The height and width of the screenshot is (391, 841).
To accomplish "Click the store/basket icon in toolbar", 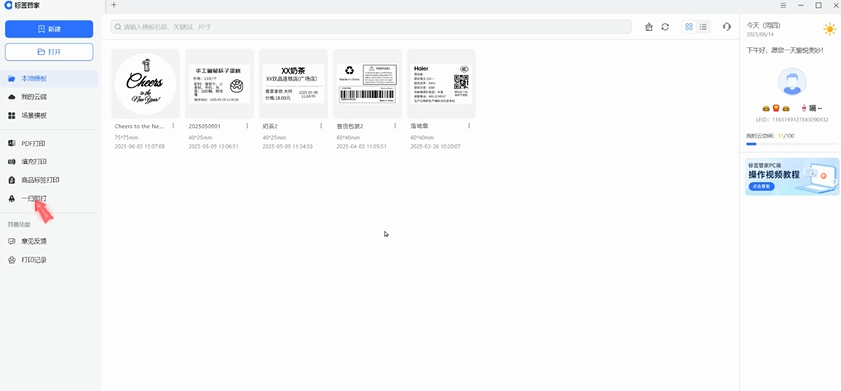I will coord(649,27).
